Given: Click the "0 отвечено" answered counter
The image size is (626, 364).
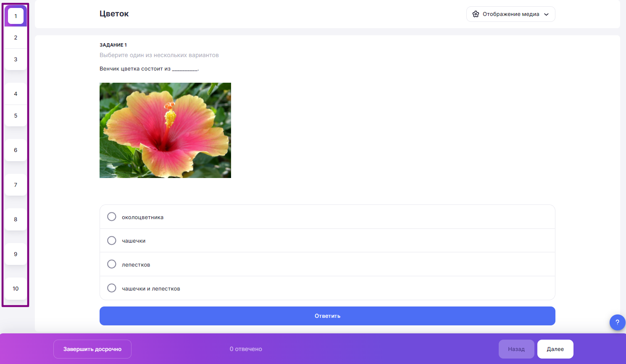Looking at the screenshot, I should click(x=246, y=349).
